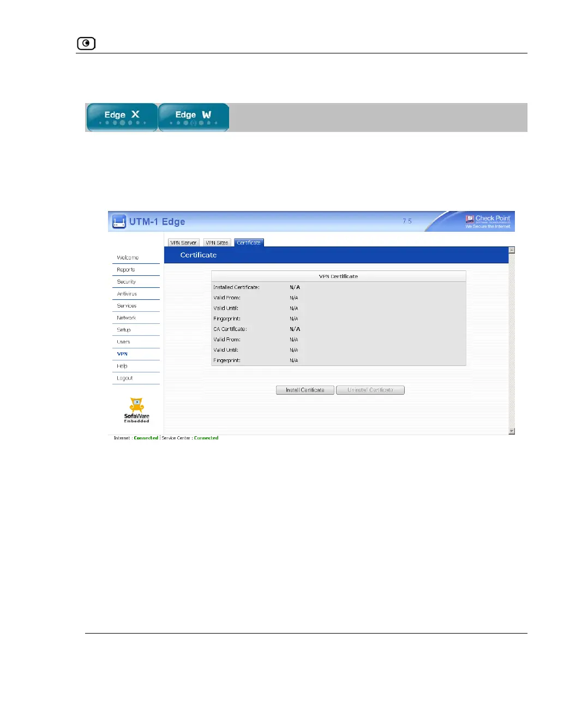Open the Security menu item
The height and width of the screenshot is (711, 588).
click(x=126, y=281)
